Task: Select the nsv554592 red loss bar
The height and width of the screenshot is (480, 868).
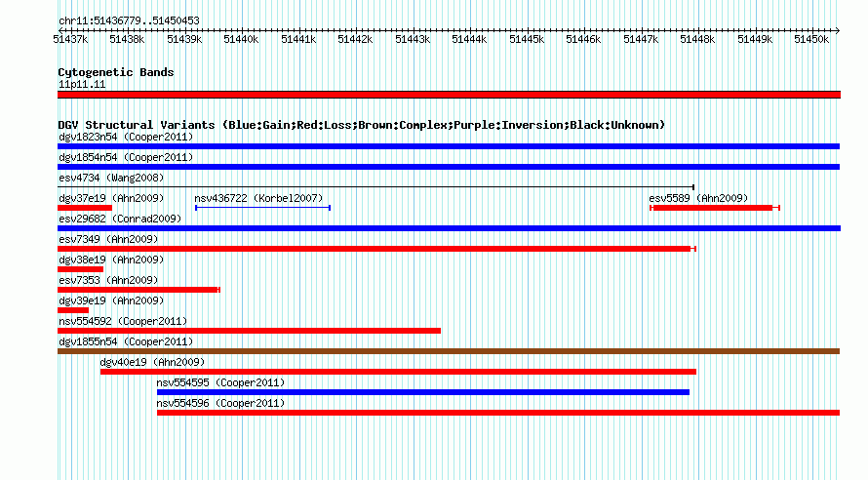Action: tap(249, 331)
